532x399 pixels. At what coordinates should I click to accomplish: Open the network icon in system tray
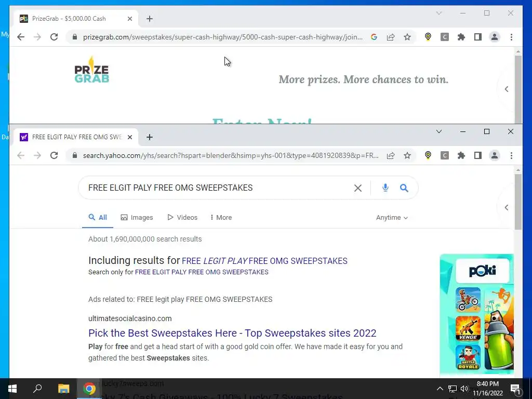coord(453,389)
